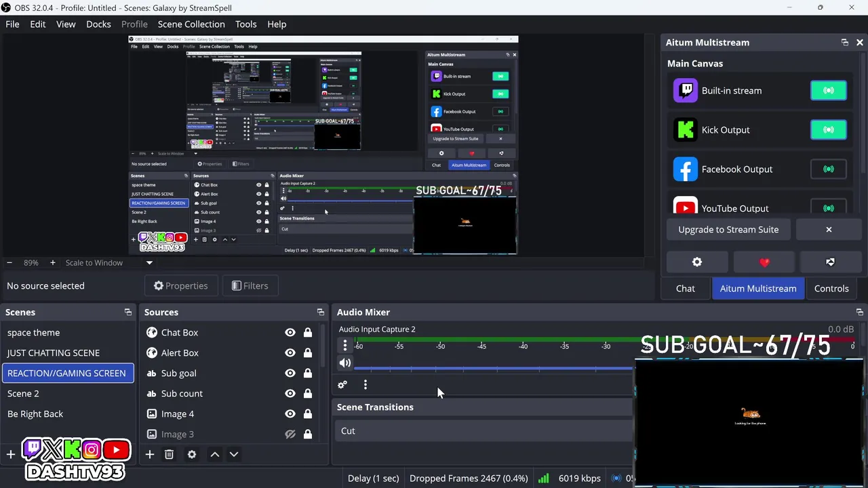Image resolution: width=868 pixels, height=488 pixels.
Task: Click the Aitum logo button beside heart
Action: pyautogui.click(x=830, y=262)
